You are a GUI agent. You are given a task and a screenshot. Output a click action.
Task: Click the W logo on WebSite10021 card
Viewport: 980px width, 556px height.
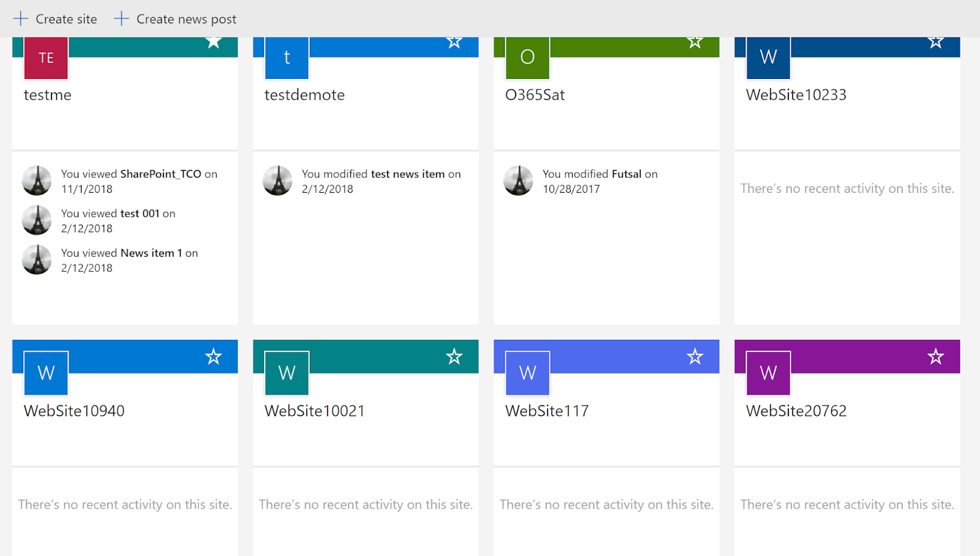click(285, 373)
